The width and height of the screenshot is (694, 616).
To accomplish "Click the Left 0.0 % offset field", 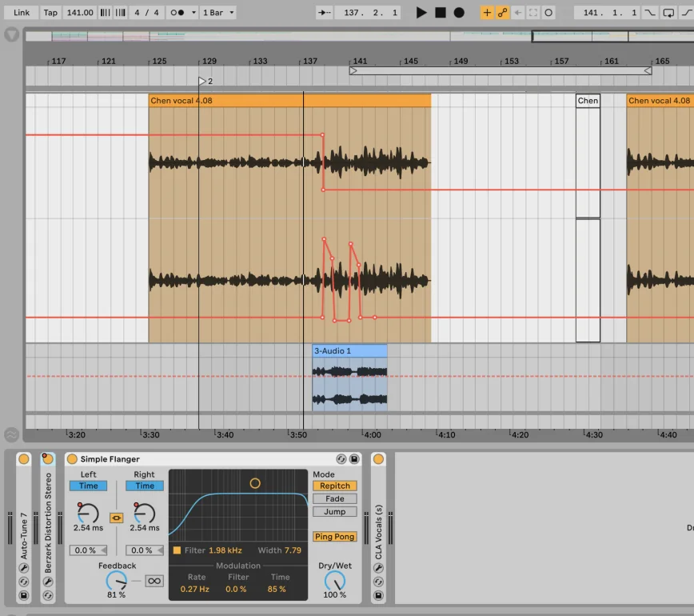I will pyautogui.click(x=88, y=550).
